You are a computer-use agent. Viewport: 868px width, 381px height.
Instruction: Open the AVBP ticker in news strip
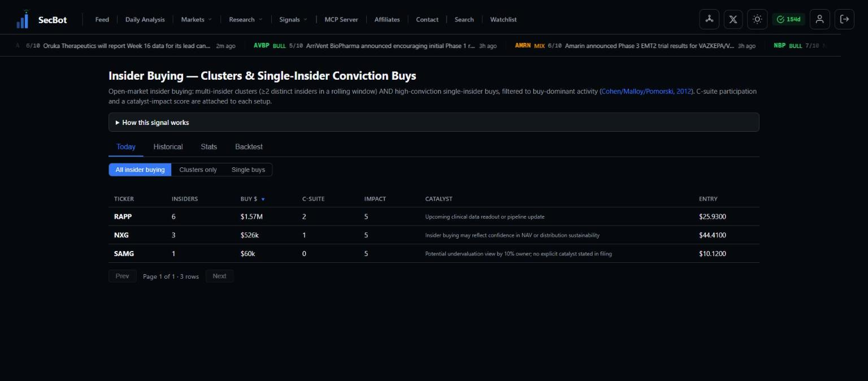(261, 46)
